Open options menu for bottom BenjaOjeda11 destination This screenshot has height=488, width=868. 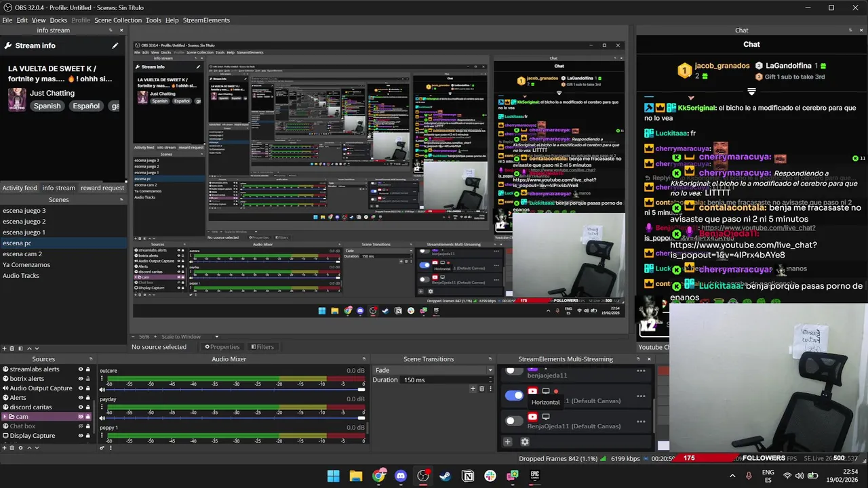click(641, 422)
